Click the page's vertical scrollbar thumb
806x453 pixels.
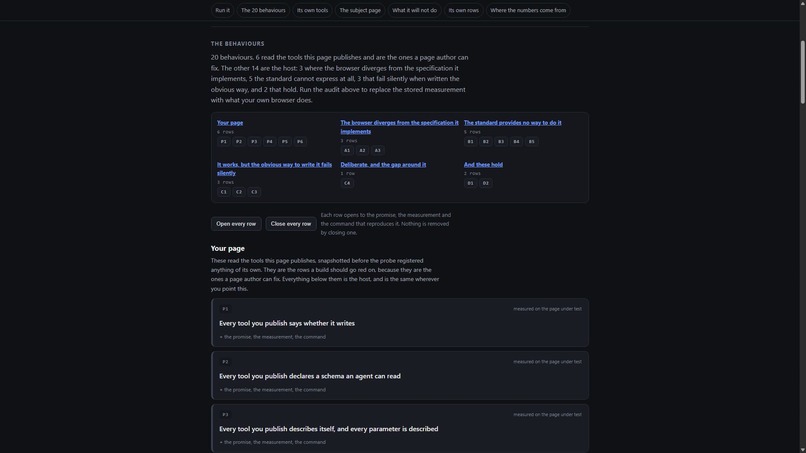coord(802,72)
